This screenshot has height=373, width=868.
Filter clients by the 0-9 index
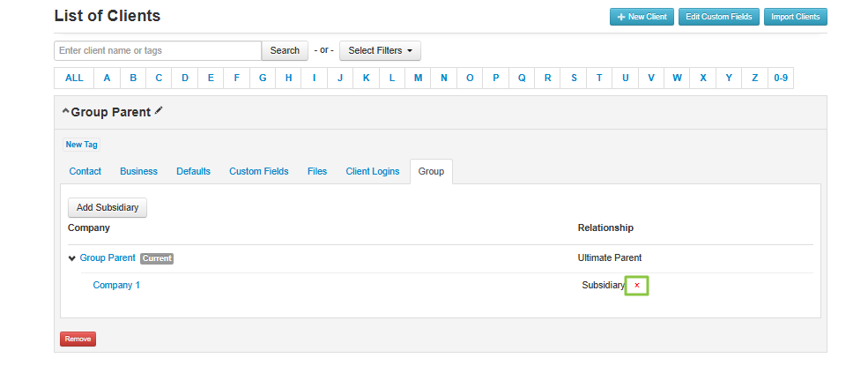tap(781, 78)
